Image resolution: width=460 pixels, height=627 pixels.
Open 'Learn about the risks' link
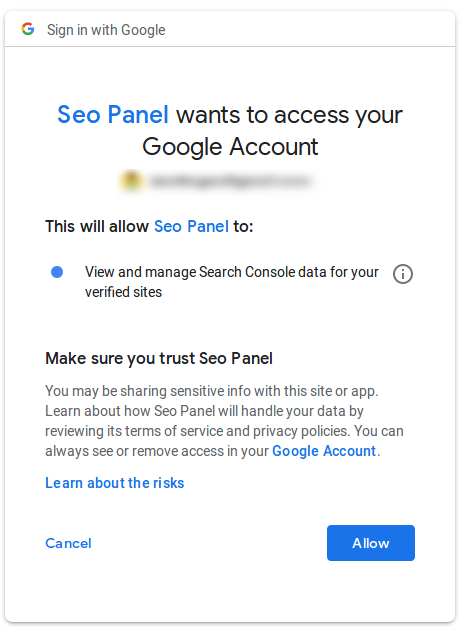[x=114, y=483]
